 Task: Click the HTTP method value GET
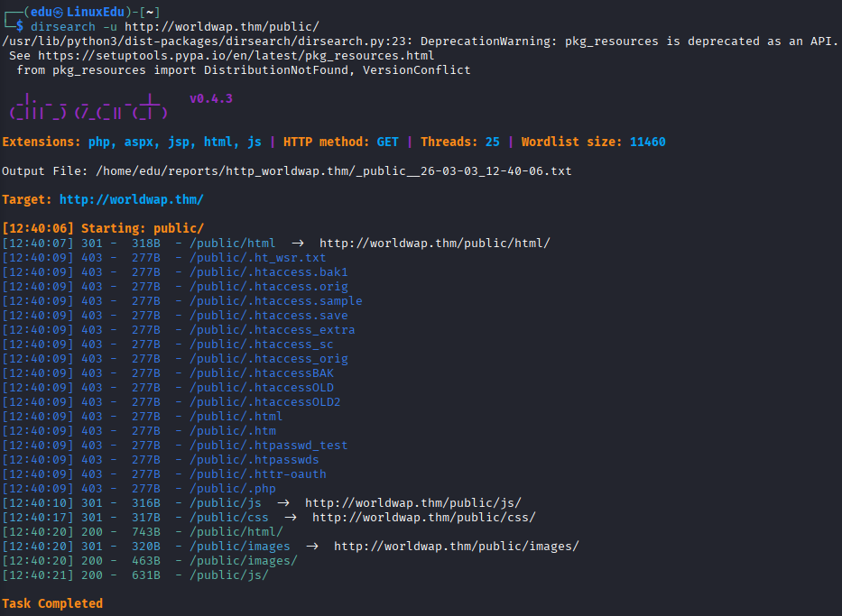(388, 142)
